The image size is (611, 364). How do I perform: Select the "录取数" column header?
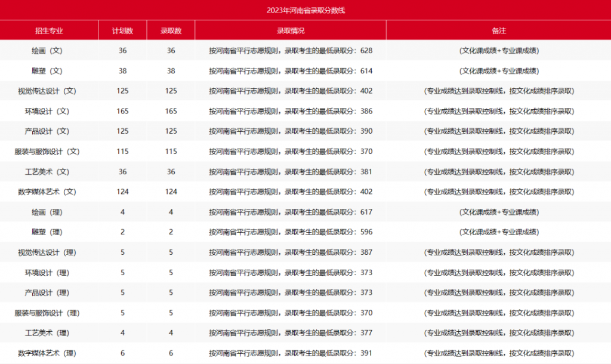(x=171, y=31)
